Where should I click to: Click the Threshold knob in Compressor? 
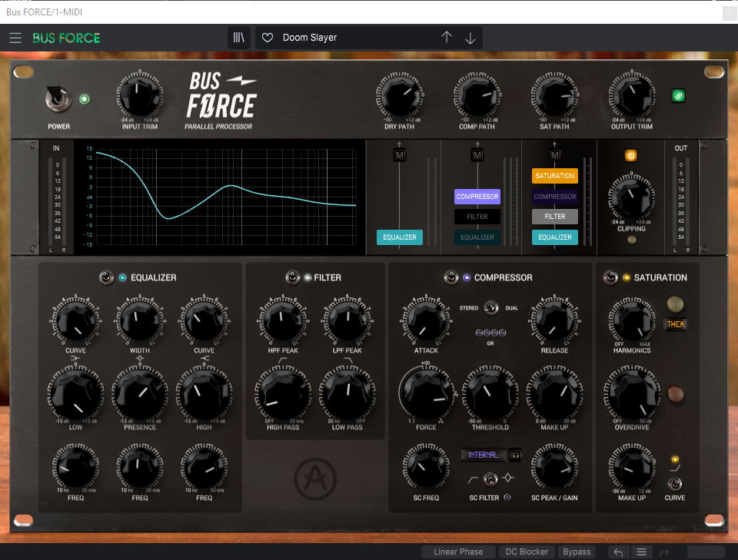click(490, 393)
